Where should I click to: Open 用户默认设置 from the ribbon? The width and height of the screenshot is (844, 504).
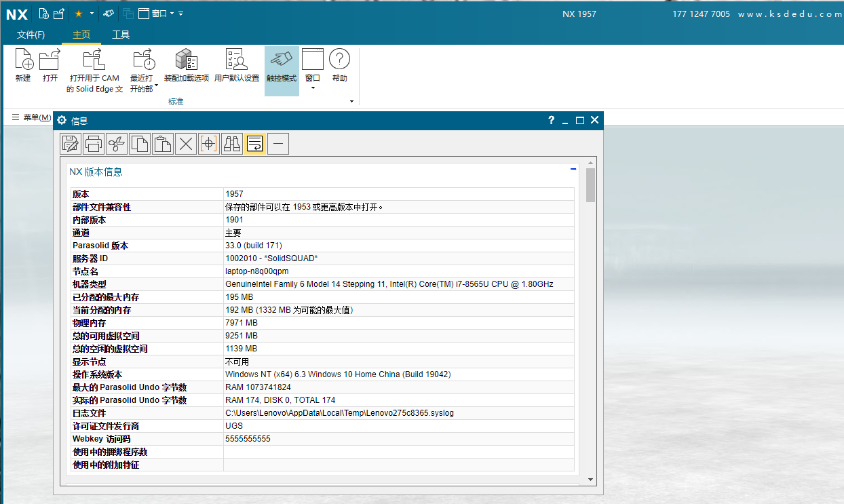[x=237, y=66]
